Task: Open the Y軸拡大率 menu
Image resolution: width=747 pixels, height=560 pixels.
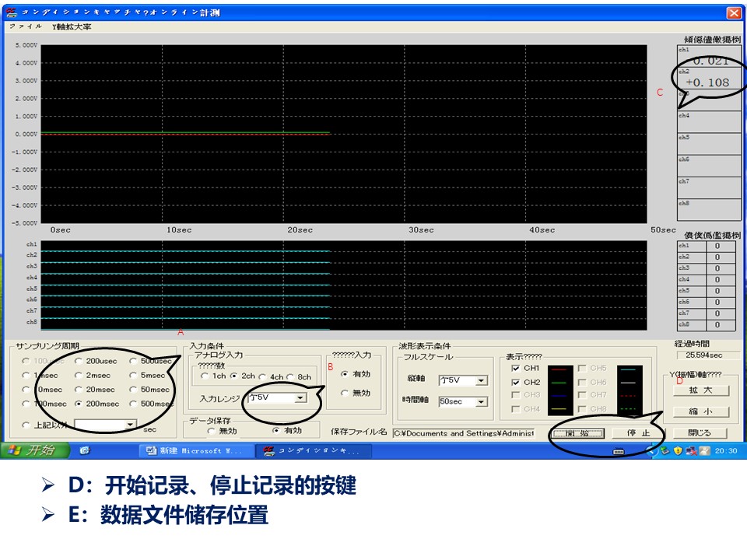Action: pyautogui.click(x=72, y=26)
